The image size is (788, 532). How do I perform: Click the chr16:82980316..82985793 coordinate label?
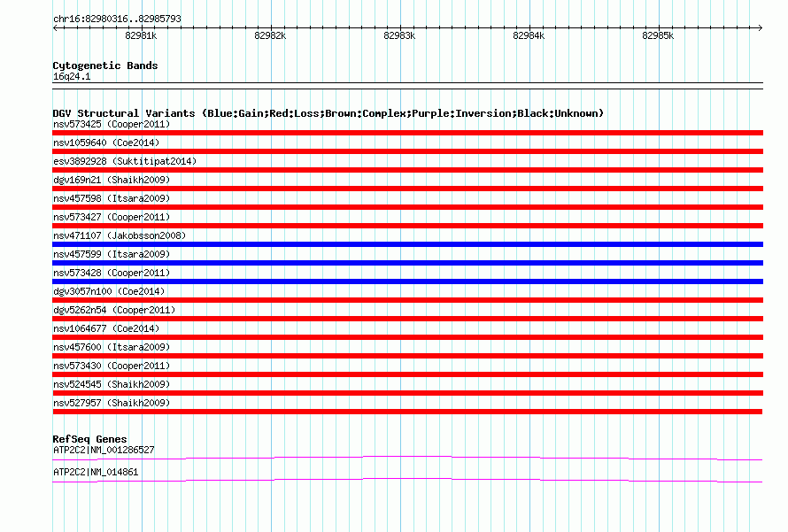[x=117, y=19]
